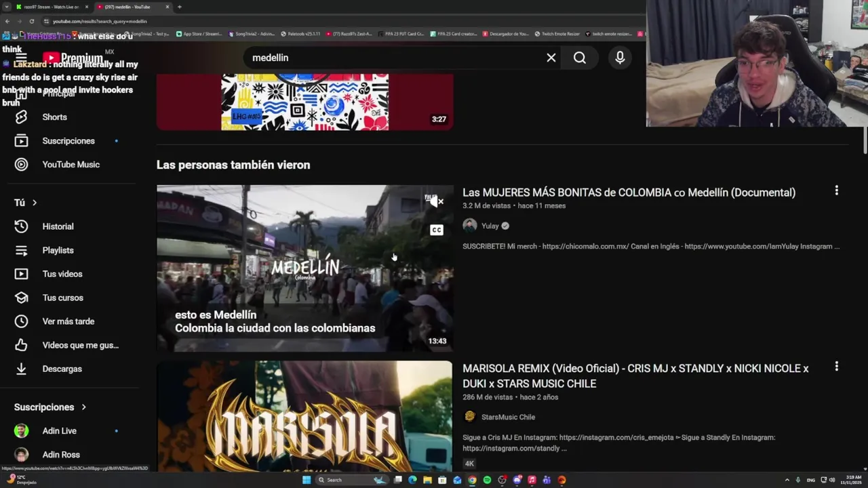
Task: Open a new browser tab
Action: [x=180, y=7]
